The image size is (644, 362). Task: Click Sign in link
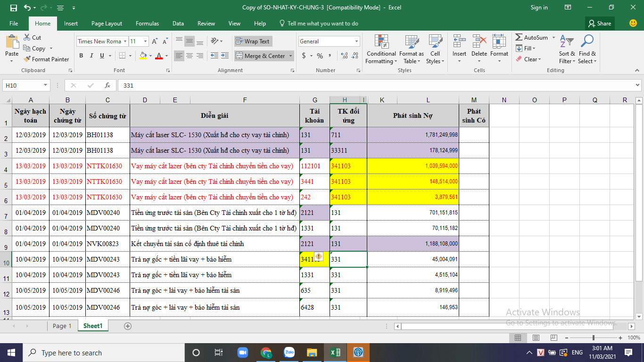click(x=539, y=8)
